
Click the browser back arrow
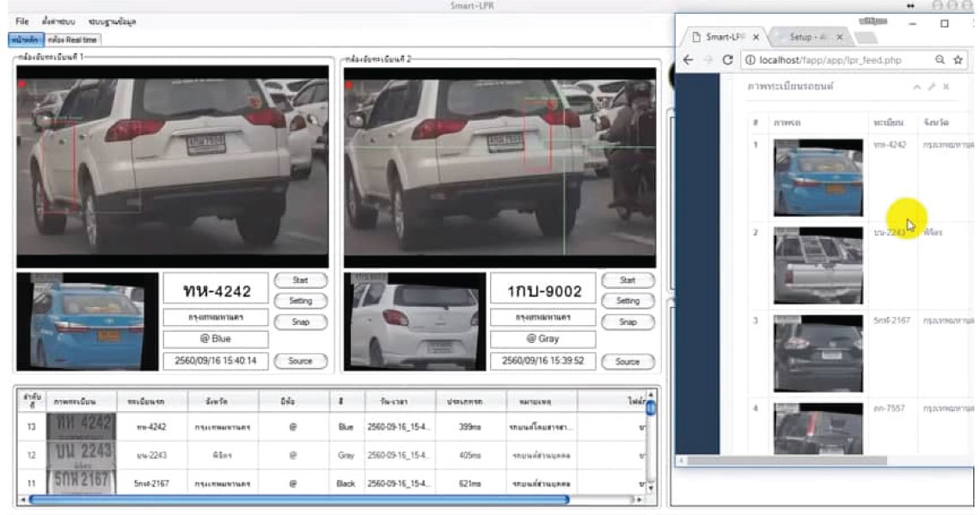click(x=688, y=60)
